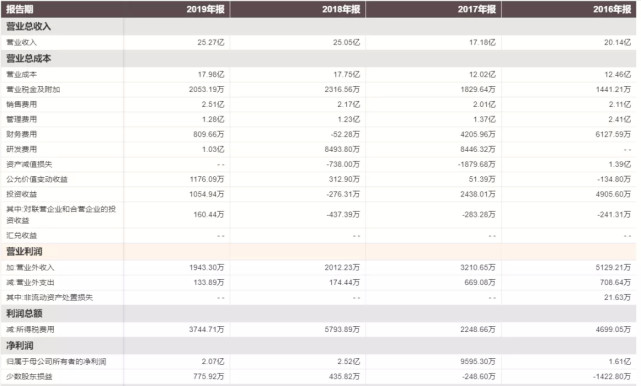Select the 投资收益 row label

click(x=22, y=194)
